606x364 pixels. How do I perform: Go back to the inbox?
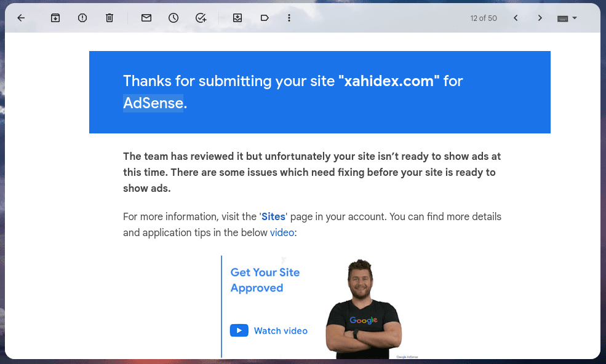click(20, 18)
